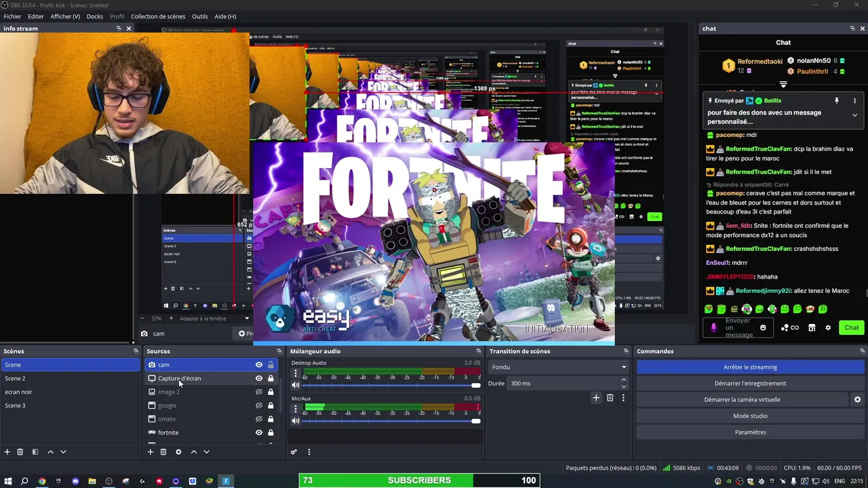
Task: Open Aide (H) menu
Action: pos(225,16)
